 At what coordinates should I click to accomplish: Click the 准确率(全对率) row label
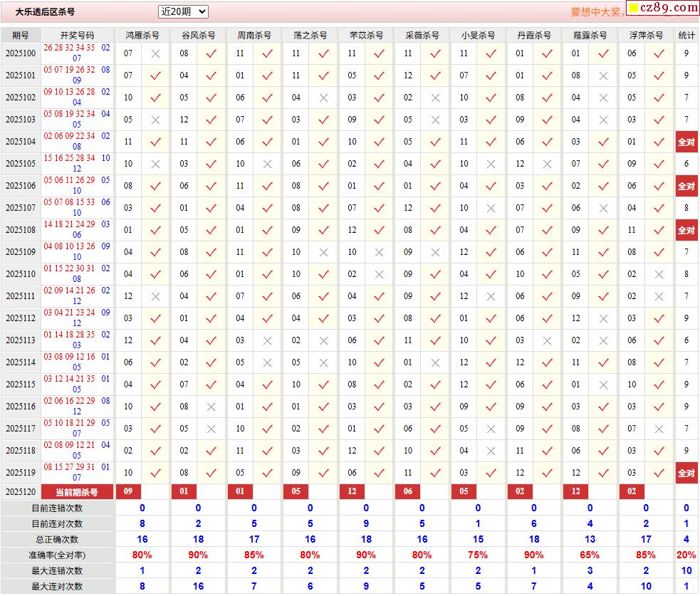pyautogui.click(x=57, y=555)
